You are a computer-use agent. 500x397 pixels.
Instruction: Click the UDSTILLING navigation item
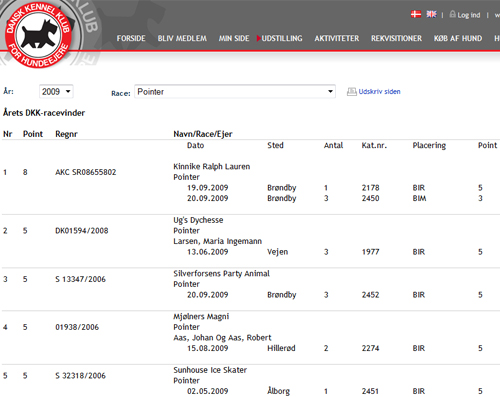click(282, 38)
